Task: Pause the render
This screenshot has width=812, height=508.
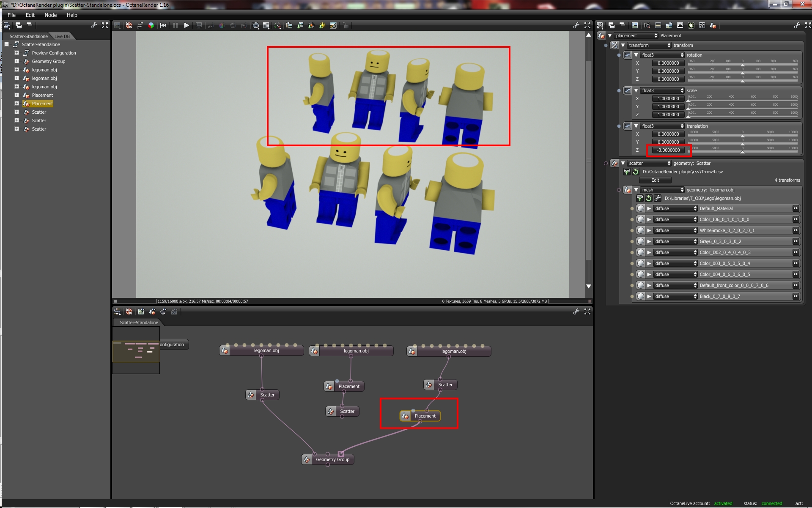Action: pyautogui.click(x=176, y=26)
